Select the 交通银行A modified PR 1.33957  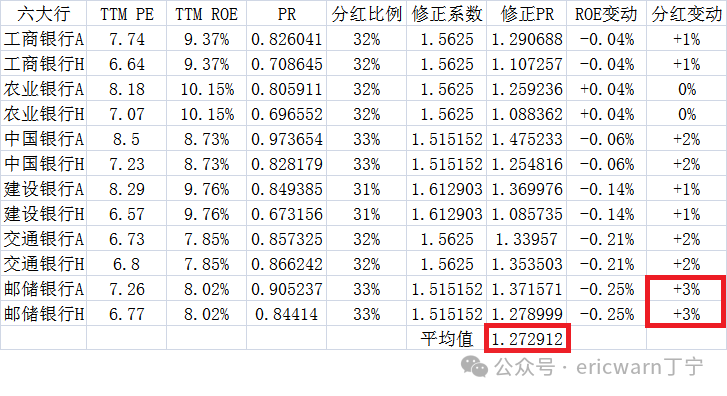(x=527, y=239)
